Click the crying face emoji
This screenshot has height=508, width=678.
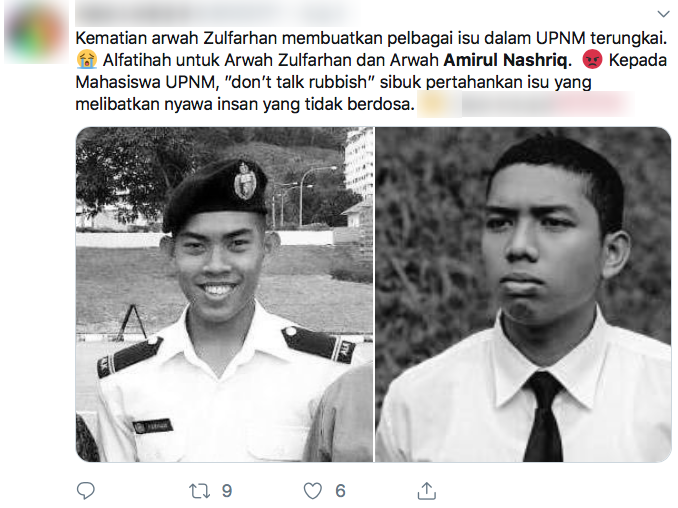(x=86, y=60)
